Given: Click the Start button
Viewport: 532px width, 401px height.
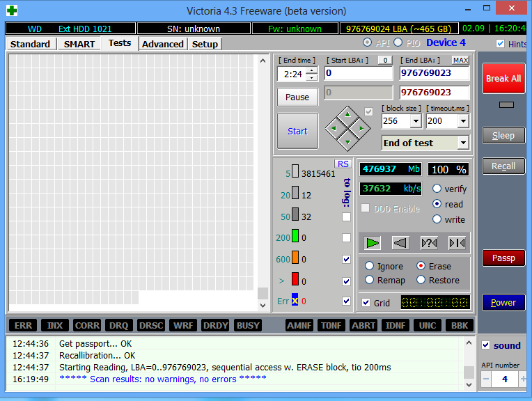Looking at the screenshot, I should pos(297,131).
